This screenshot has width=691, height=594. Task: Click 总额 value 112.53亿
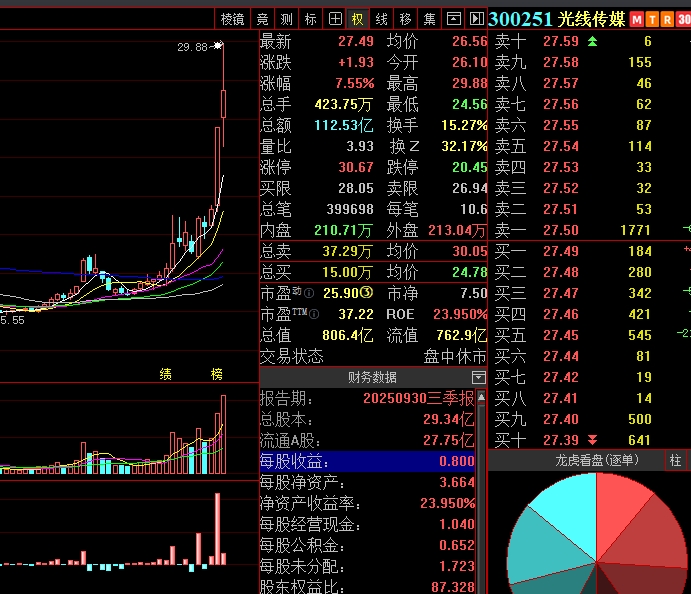344,126
